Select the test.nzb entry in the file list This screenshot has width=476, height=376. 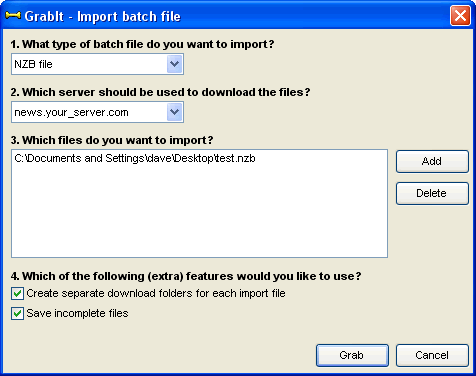pyautogui.click(x=135, y=158)
